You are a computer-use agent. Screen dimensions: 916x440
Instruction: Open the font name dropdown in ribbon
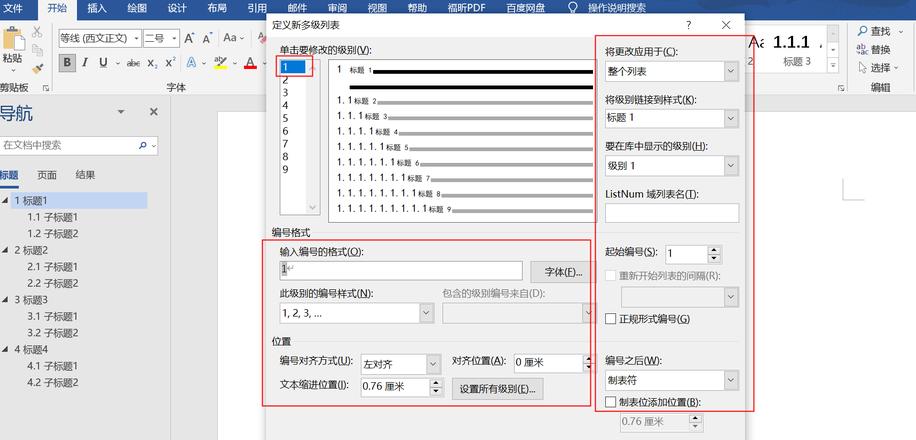tap(137, 39)
